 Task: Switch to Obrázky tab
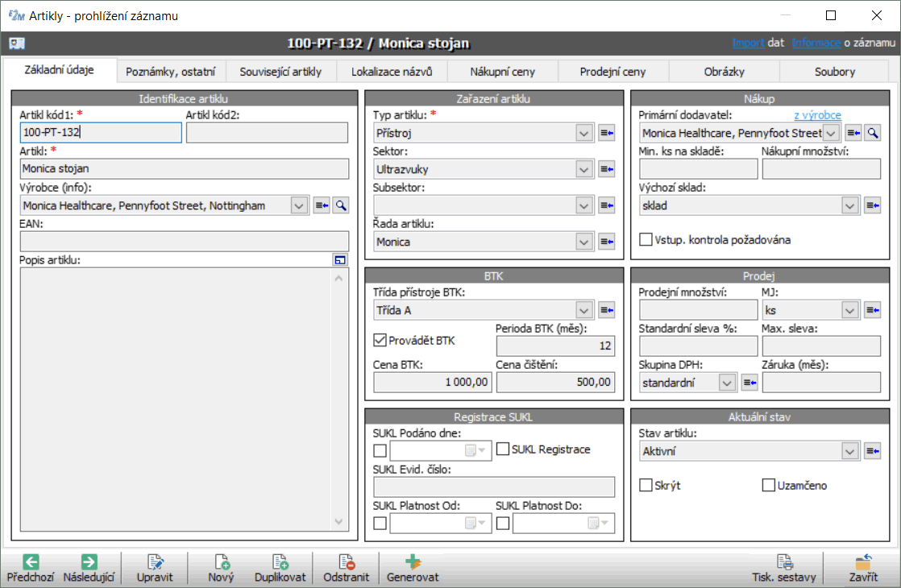[724, 72]
